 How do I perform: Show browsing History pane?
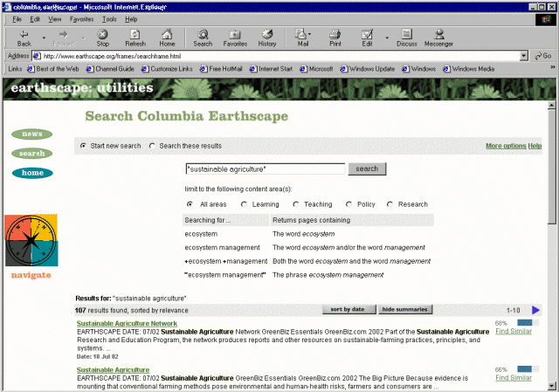[267, 38]
